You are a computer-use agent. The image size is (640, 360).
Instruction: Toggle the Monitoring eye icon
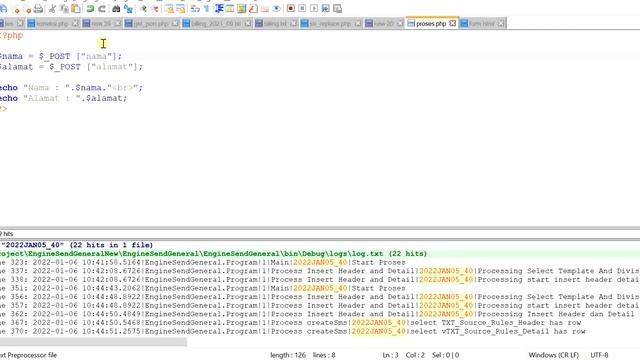click(276, 9)
